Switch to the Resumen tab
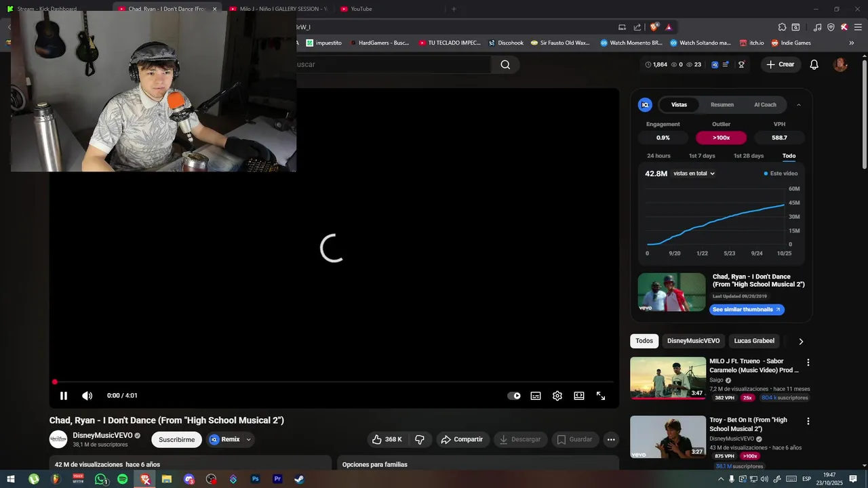 (722, 104)
